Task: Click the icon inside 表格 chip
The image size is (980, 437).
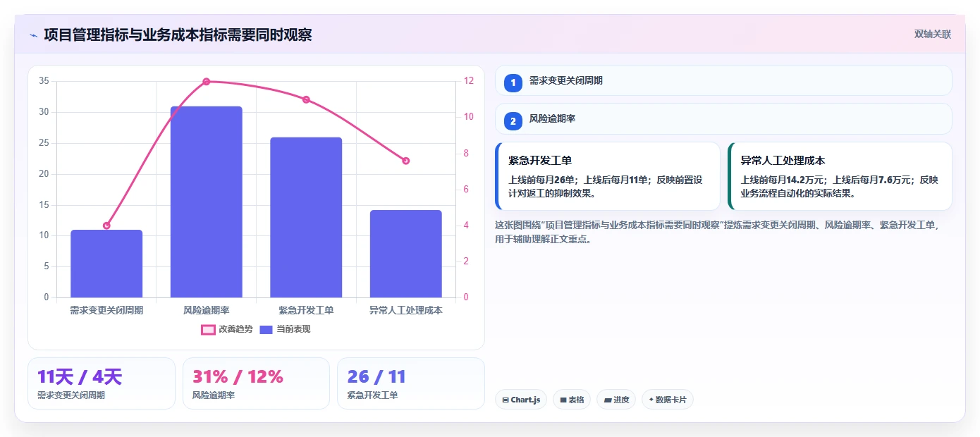Action: point(563,400)
